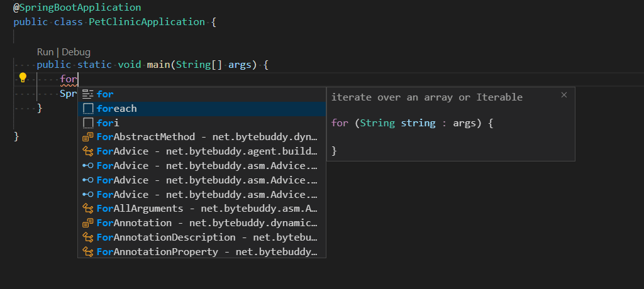The height and width of the screenshot is (289, 644).
Task: Click the yellow lightbulb quick fix icon
Action: click(x=23, y=78)
